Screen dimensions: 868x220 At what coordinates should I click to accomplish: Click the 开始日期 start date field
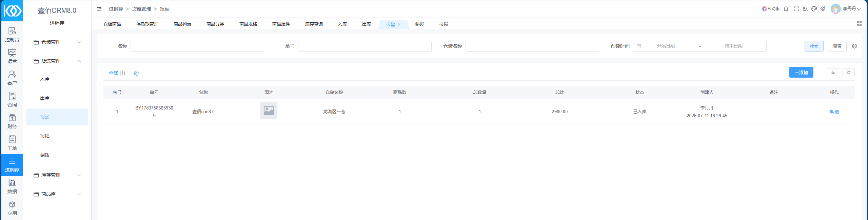click(666, 46)
